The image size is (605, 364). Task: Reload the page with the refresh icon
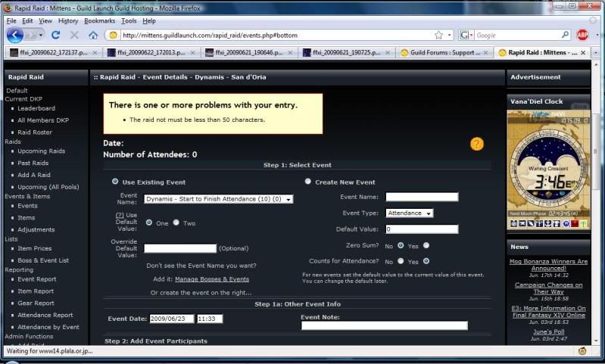55,35
